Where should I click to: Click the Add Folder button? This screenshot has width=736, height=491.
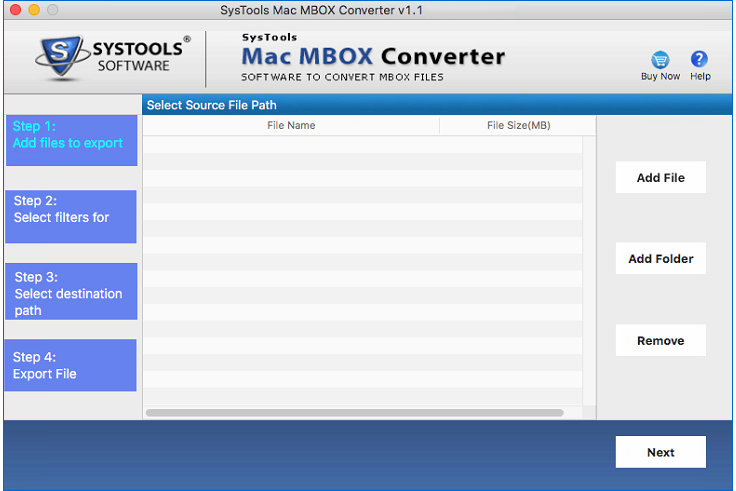(661, 259)
